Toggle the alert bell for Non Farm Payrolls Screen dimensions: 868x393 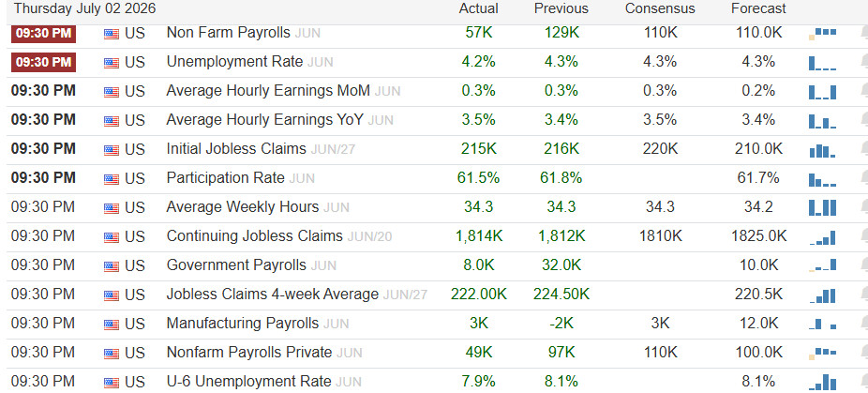[863, 33]
